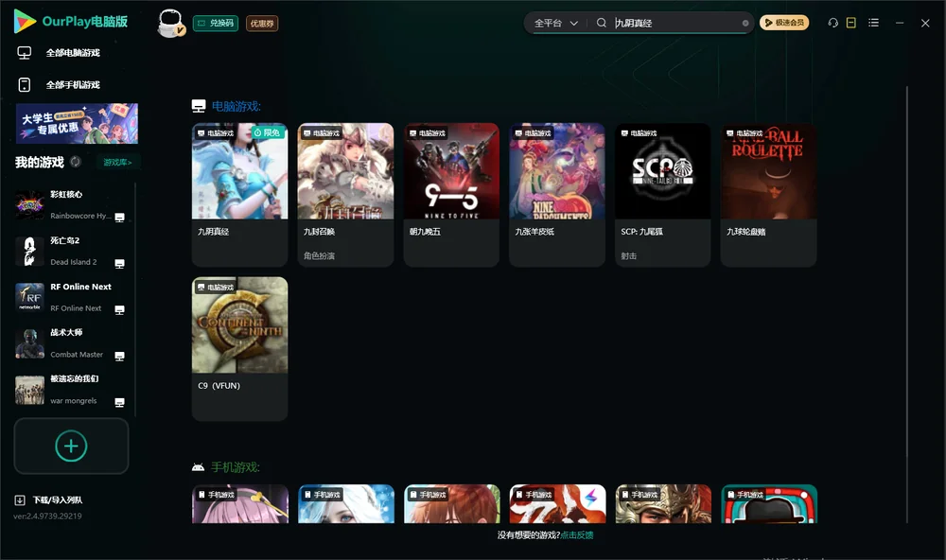Open the 九张羊皮纸 game card

pyautogui.click(x=557, y=194)
